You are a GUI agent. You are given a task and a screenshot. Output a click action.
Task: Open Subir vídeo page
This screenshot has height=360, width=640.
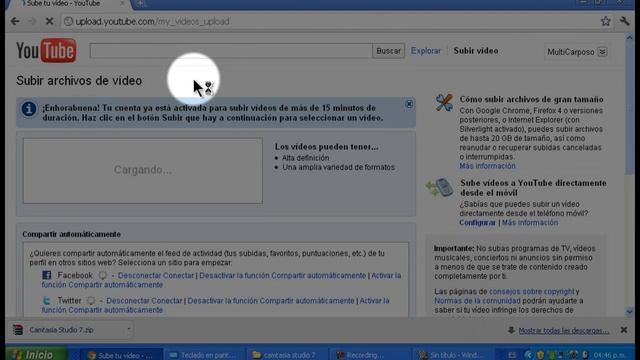[x=476, y=51]
